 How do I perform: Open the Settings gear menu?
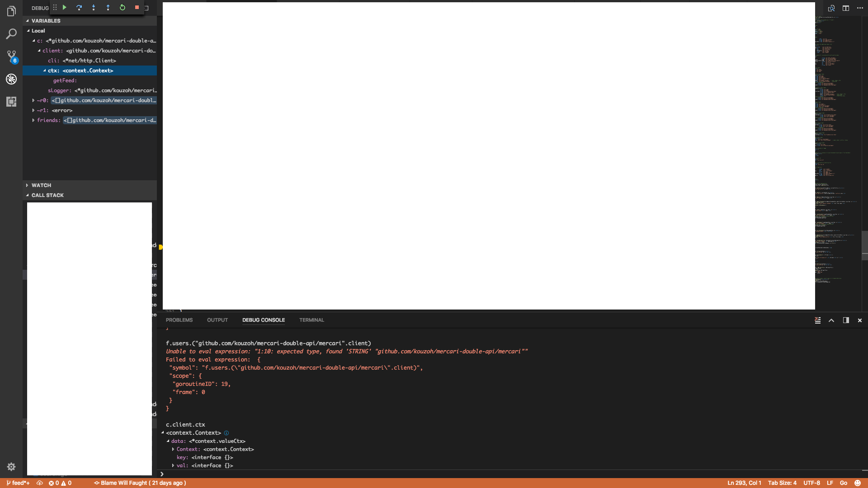[11, 467]
